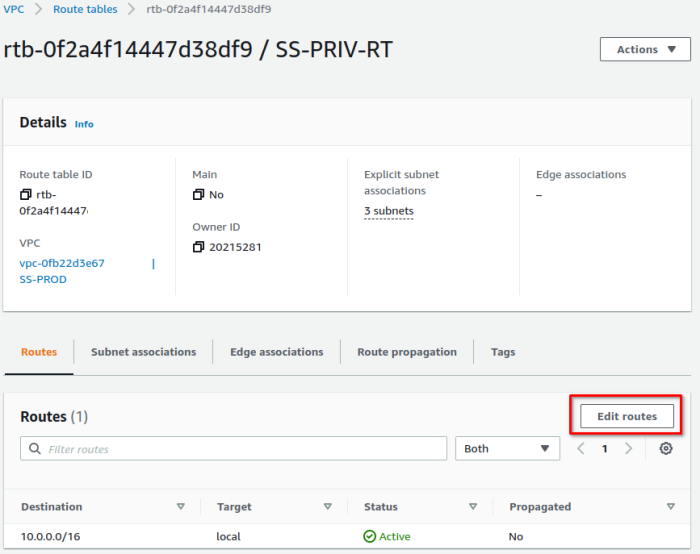Expand the Both filter dropdown
The image size is (700, 554).
tap(507, 449)
